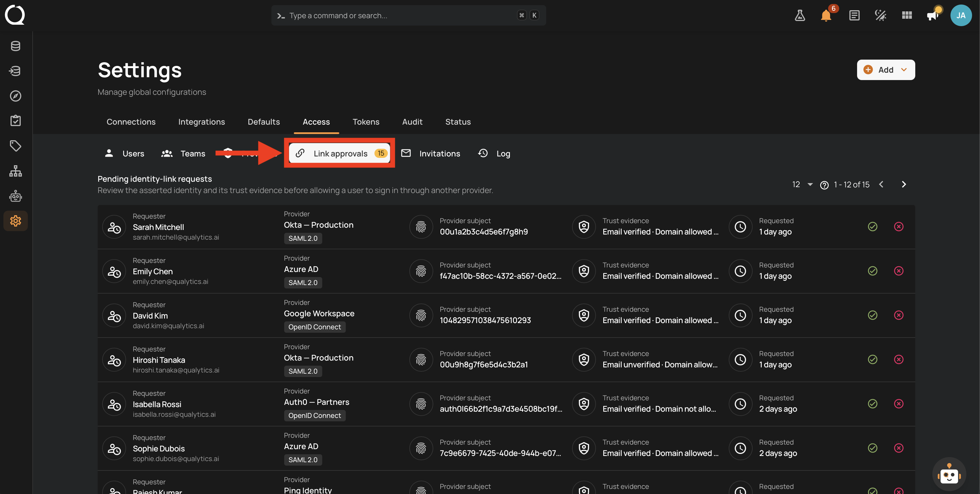
Task: Open the robot agent icon in sidebar
Action: [x=16, y=196]
